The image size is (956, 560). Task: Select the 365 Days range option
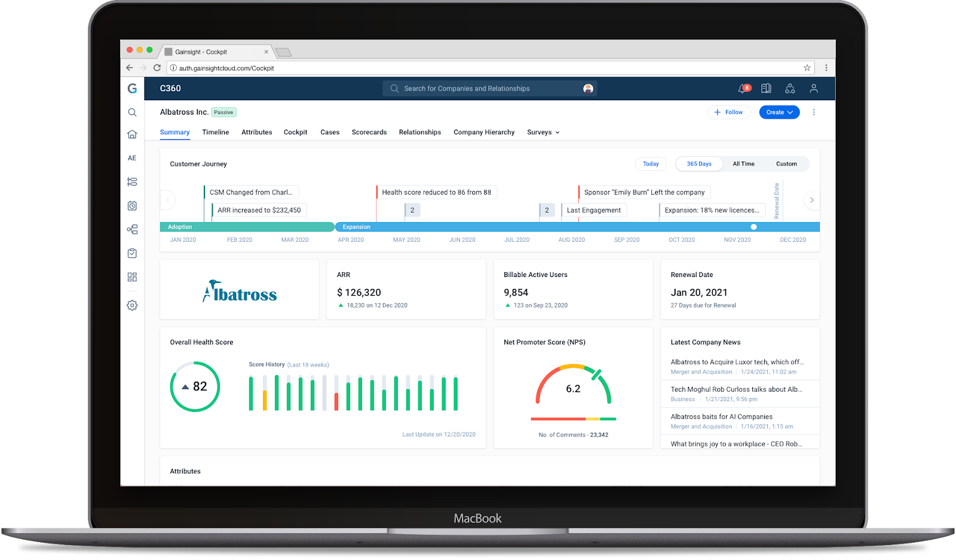pos(699,164)
